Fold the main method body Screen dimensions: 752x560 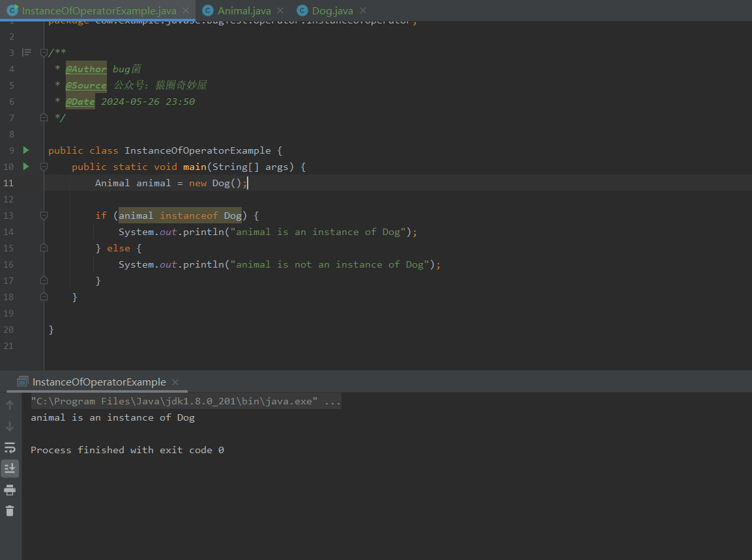tap(44, 167)
